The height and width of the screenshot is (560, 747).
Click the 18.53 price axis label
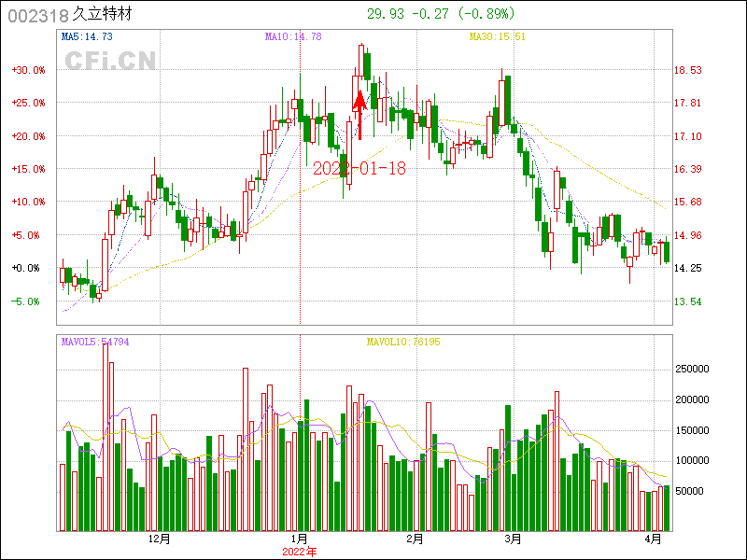(688, 70)
